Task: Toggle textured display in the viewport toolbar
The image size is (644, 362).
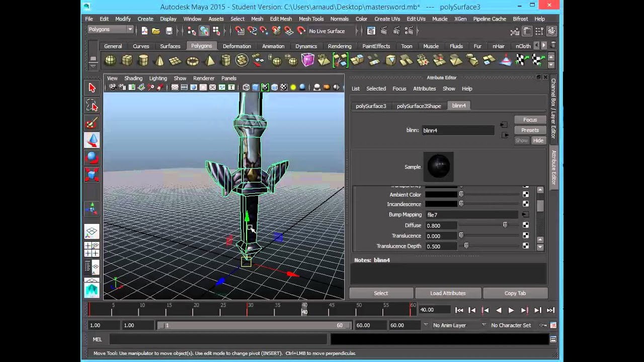Action: point(284,87)
